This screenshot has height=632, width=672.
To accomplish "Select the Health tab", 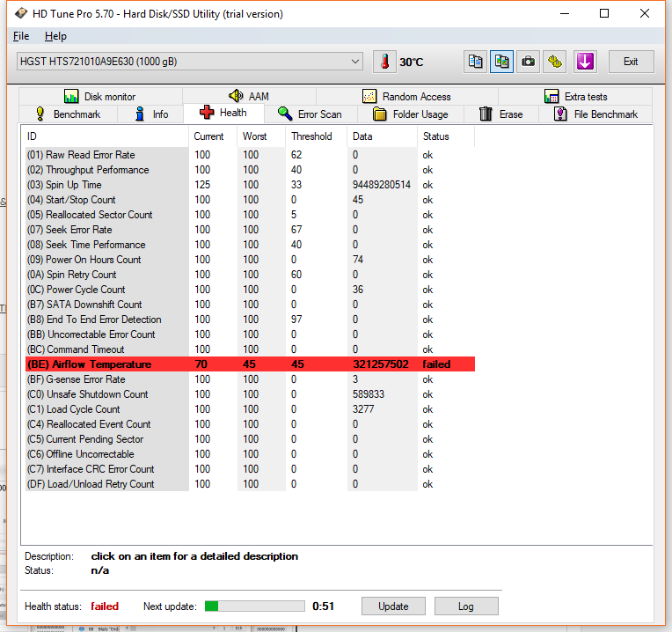I will pyautogui.click(x=223, y=113).
